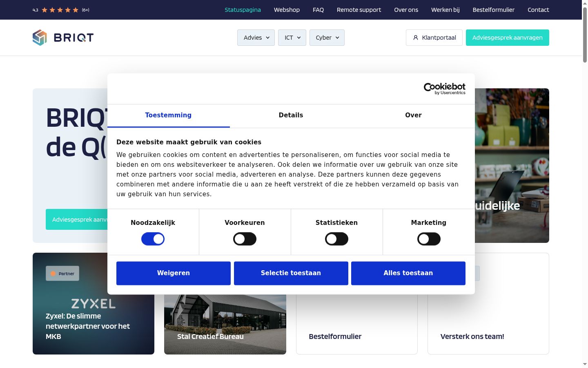Click the person icon in Klantportaal button

pyautogui.click(x=416, y=38)
